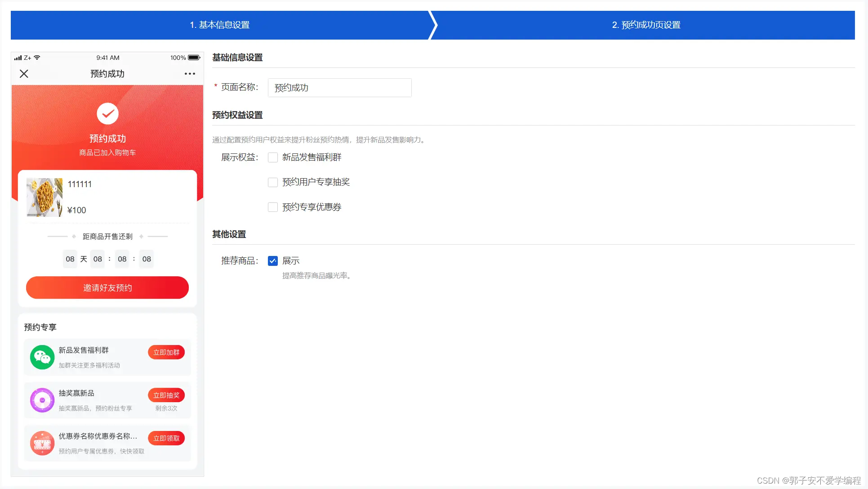Click the battery icon in phone status bar
The height and width of the screenshot is (489, 868).
(x=194, y=58)
